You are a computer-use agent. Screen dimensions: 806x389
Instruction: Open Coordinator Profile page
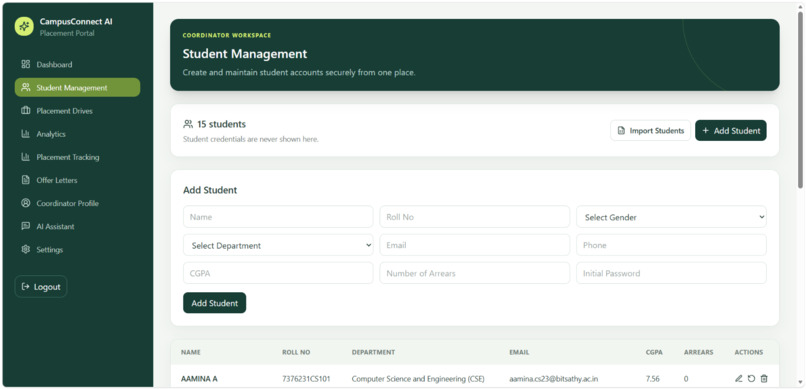click(x=77, y=203)
